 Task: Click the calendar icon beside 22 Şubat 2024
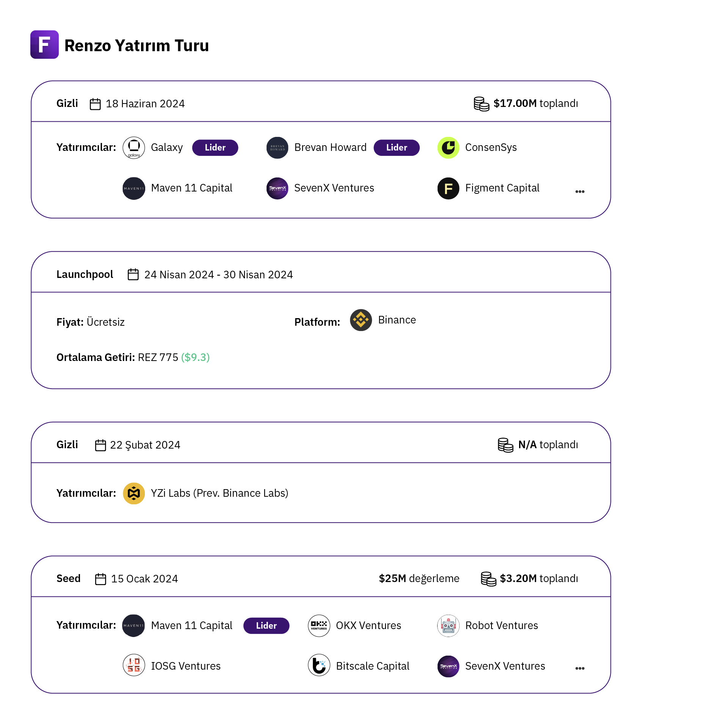[100, 445]
